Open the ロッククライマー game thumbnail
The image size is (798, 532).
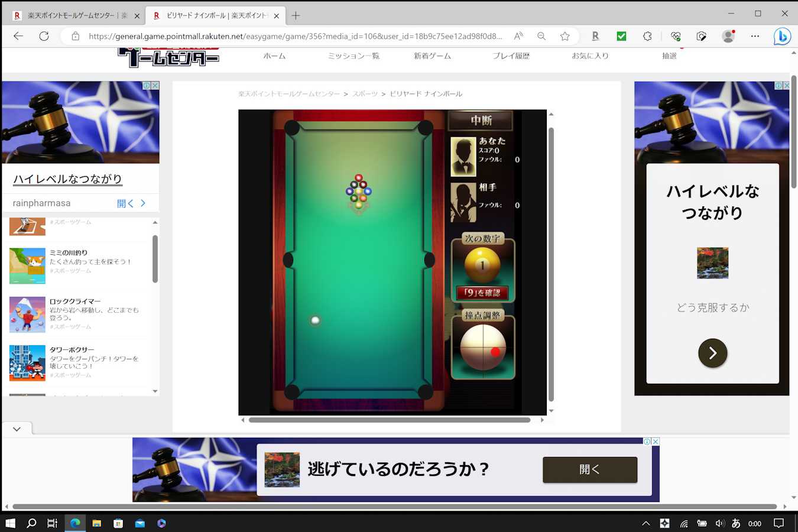[x=27, y=314]
